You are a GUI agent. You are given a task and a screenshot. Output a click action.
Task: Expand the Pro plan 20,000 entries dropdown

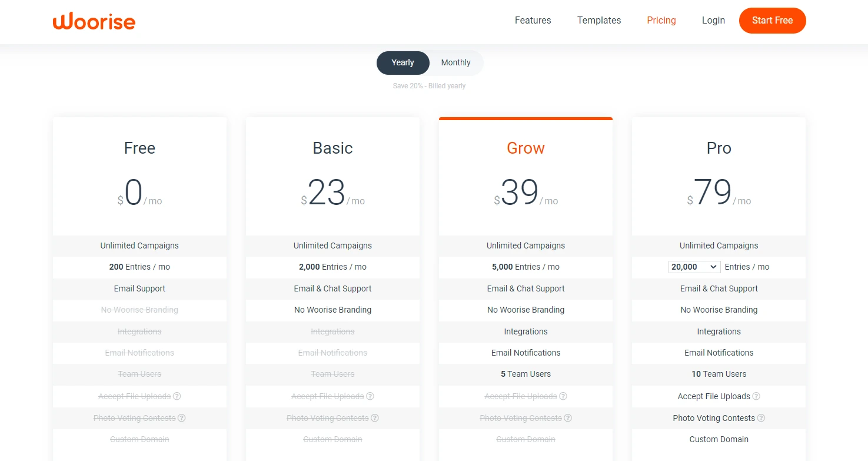(694, 267)
